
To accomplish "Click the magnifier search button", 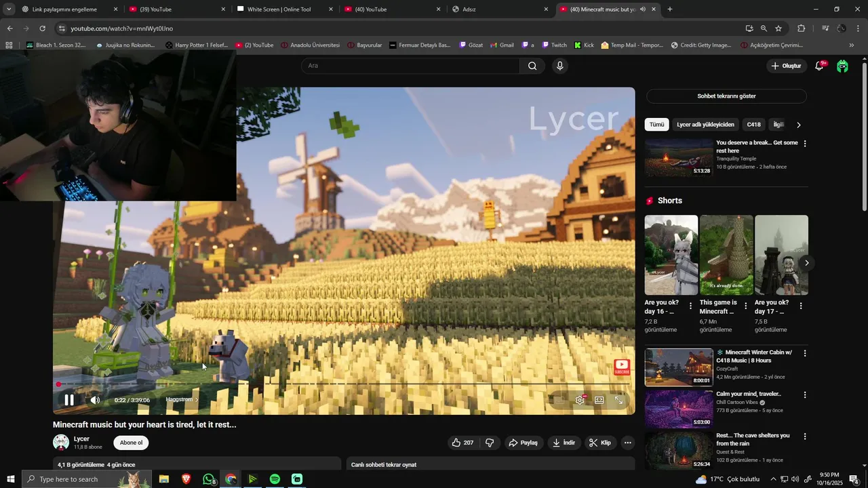I will tap(532, 66).
